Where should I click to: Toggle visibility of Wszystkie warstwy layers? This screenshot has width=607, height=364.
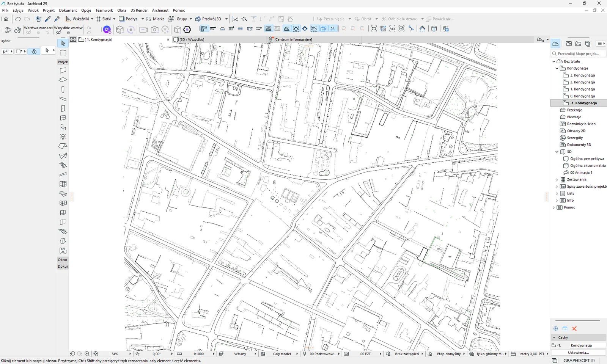(x=58, y=33)
